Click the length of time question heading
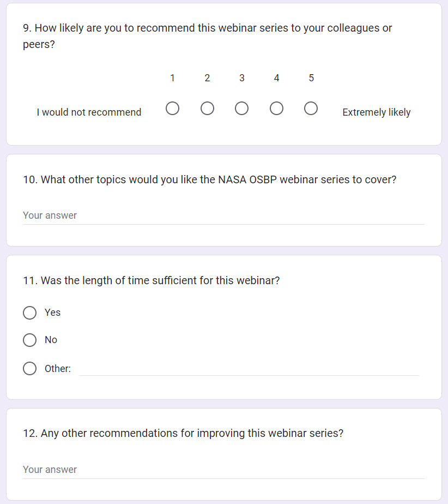Screen dimensions: 448x504 coord(151,281)
